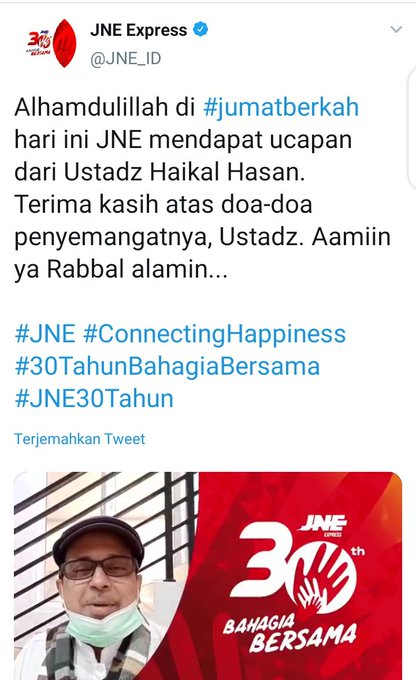This screenshot has height=680, width=416.
Task: Click the JNE Express logo in media
Action: [x=323, y=525]
